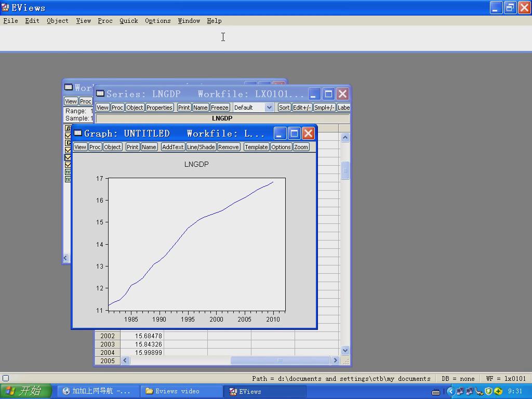Click Template in Graph toolbar

(x=256, y=147)
